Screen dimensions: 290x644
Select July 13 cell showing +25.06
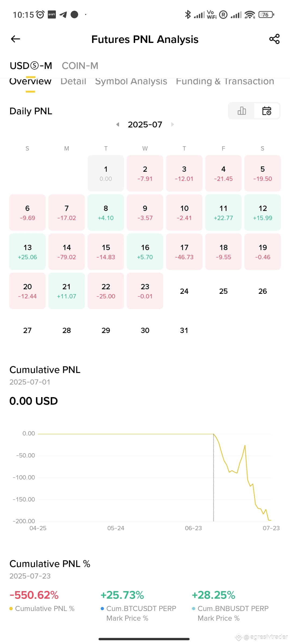(x=27, y=252)
